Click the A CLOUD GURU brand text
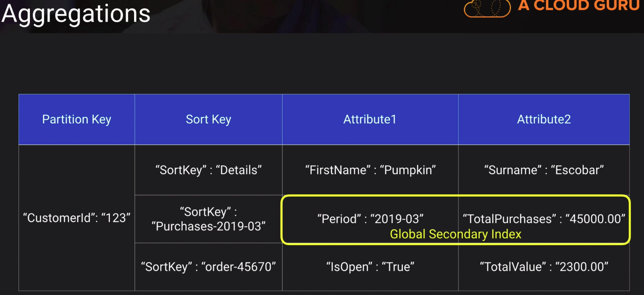The height and width of the screenshot is (295, 644). [x=579, y=6]
